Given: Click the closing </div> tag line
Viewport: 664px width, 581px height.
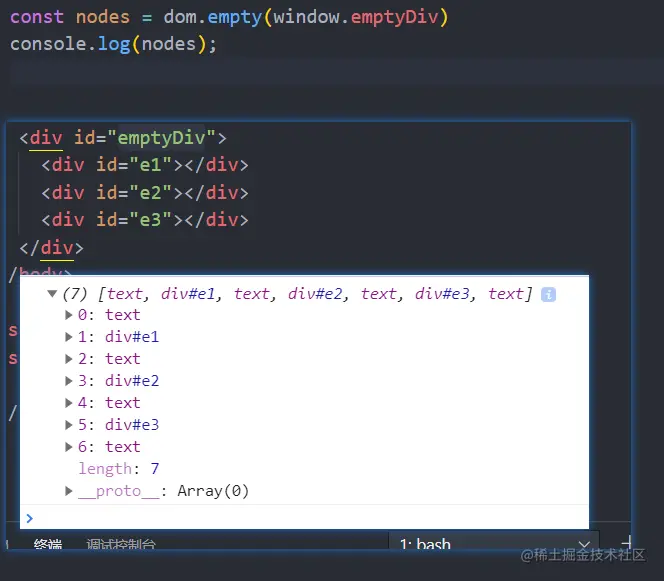Looking at the screenshot, I should (x=51, y=248).
